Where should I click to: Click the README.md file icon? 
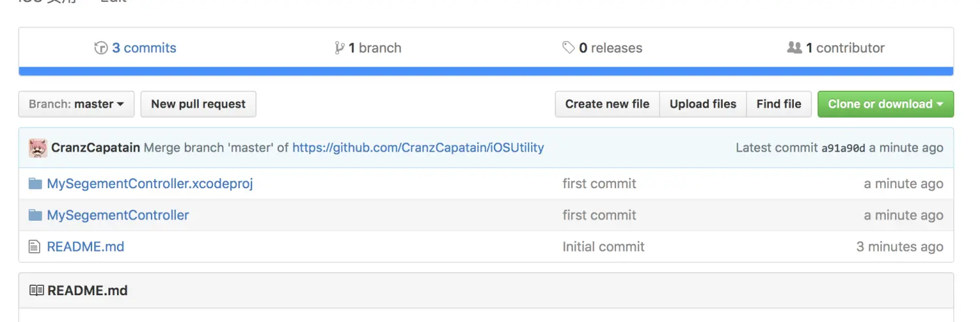click(x=35, y=247)
